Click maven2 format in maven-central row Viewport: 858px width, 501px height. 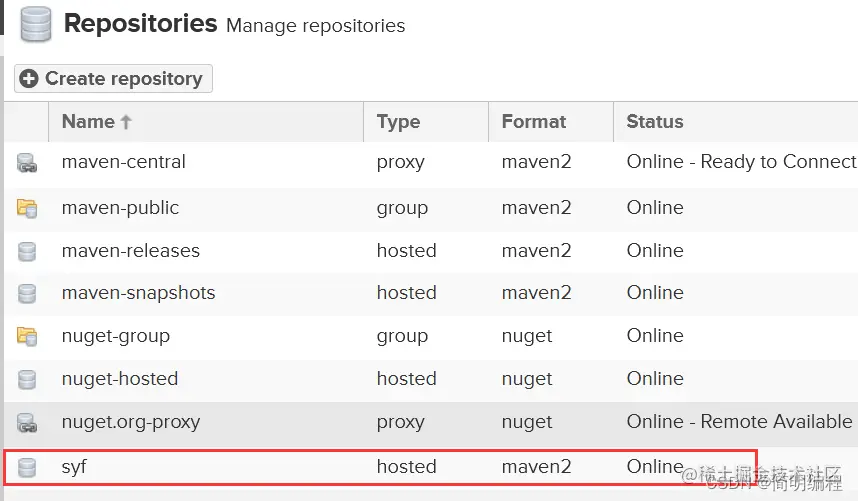tap(536, 162)
